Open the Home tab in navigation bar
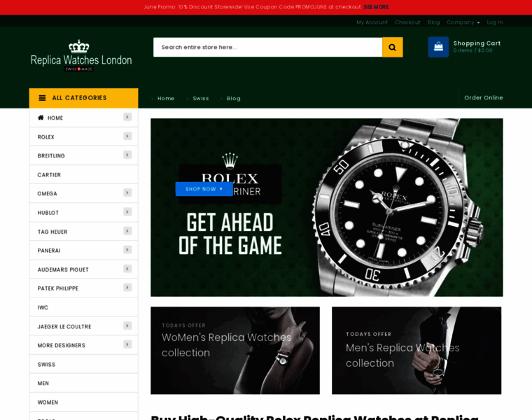 (x=166, y=99)
